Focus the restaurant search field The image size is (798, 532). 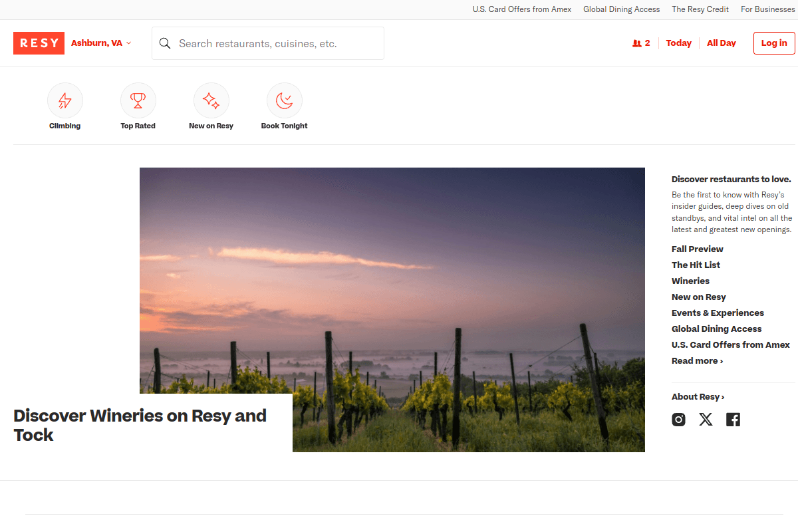(268, 43)
